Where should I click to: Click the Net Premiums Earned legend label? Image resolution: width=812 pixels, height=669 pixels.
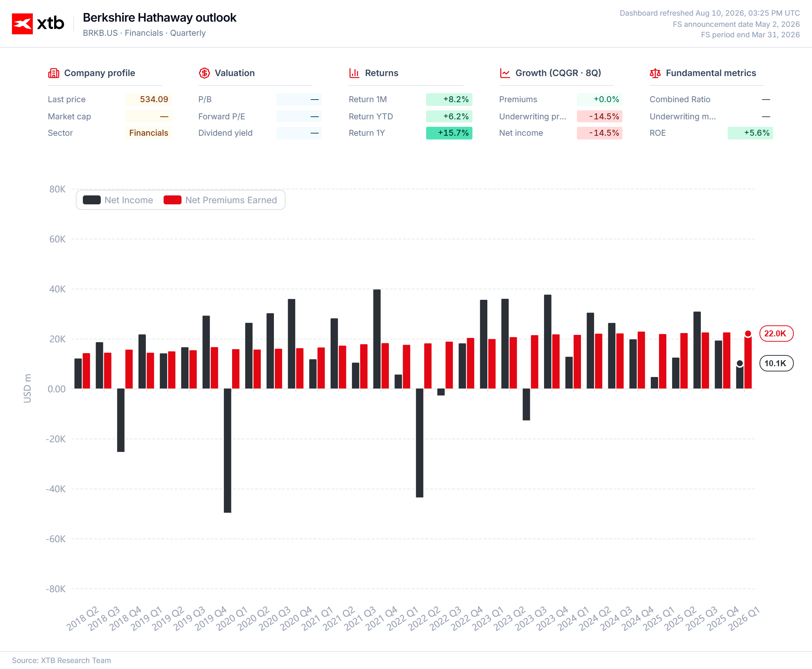pyautogui.click(x=231, y=200)
